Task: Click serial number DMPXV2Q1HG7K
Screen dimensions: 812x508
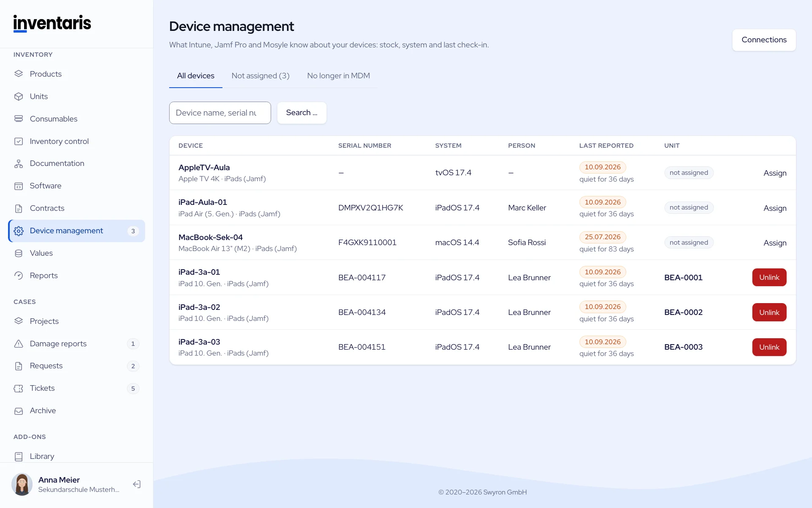Action: tap(370, 208)
